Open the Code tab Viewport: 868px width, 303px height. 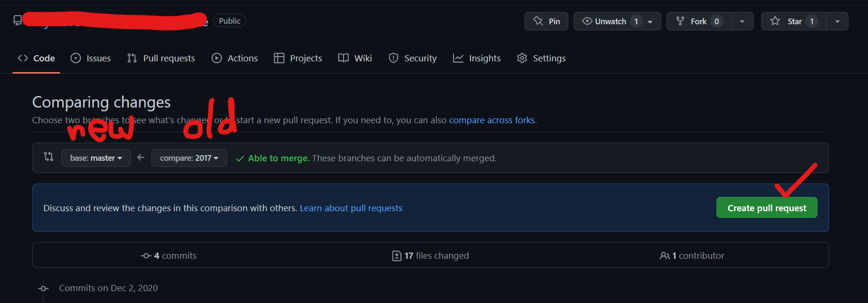click(36, 58)
